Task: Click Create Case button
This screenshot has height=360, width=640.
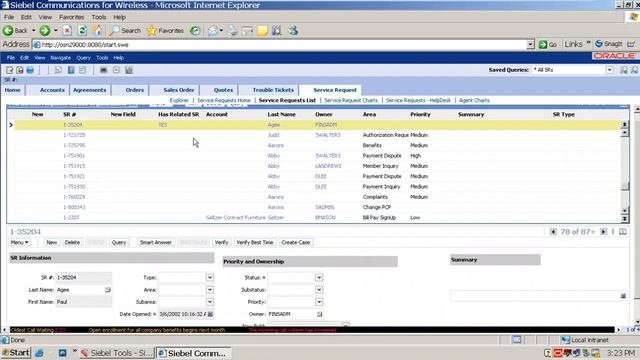Action: 296,242
